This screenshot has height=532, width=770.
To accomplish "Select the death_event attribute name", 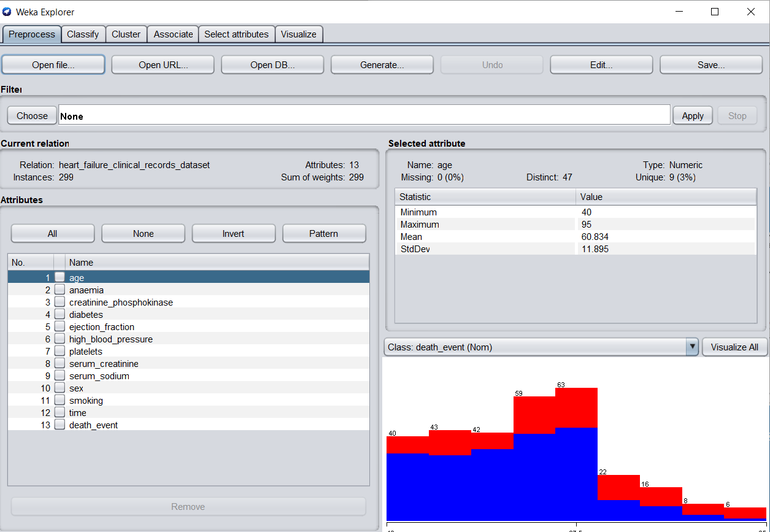I will (x=93, y=425).
